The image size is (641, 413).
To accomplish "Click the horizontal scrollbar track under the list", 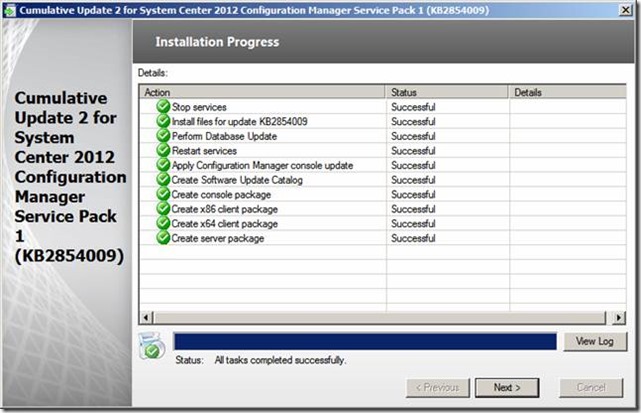I will coord(379,318).
